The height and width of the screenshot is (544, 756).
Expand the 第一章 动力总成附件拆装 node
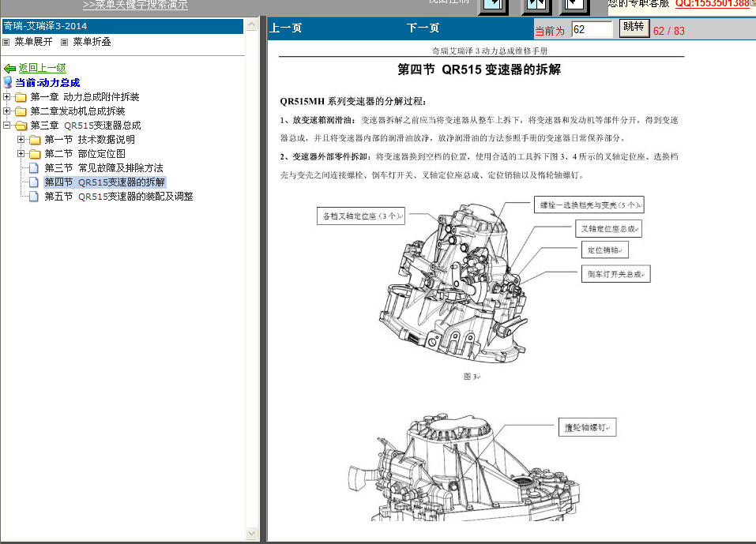point(7,97)
